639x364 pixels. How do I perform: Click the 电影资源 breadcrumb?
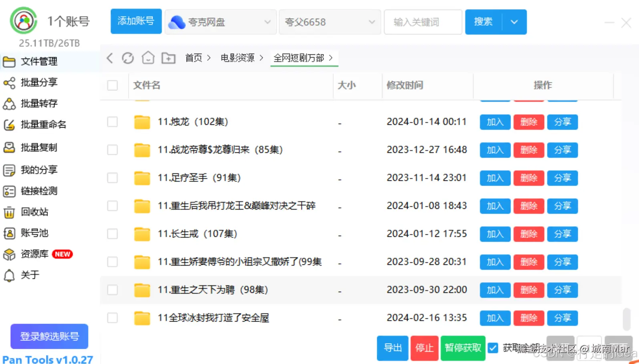click(238, 58)
